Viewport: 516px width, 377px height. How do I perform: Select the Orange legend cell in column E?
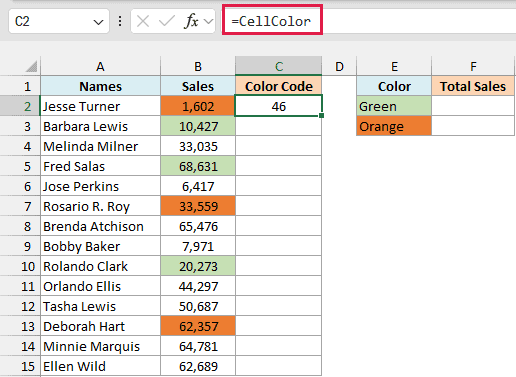(x=394, y=126)
